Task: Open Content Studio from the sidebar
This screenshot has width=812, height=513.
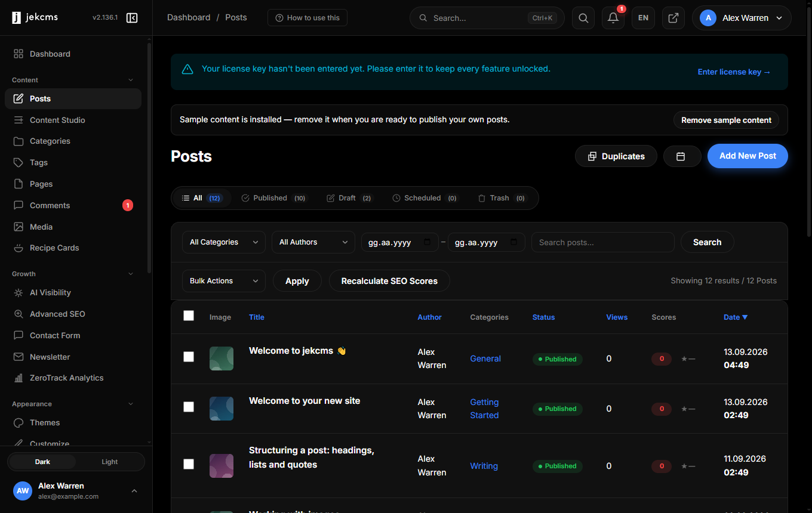Action: click(73, 120)
